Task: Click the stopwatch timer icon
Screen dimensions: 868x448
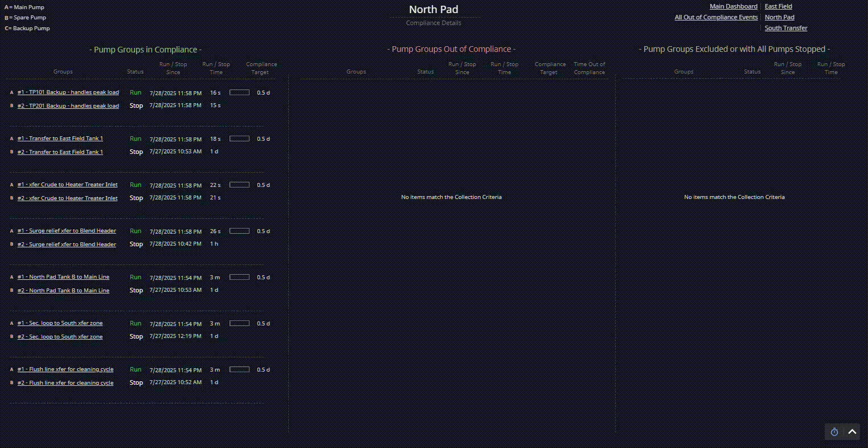Action: click(x=834, y=432)
